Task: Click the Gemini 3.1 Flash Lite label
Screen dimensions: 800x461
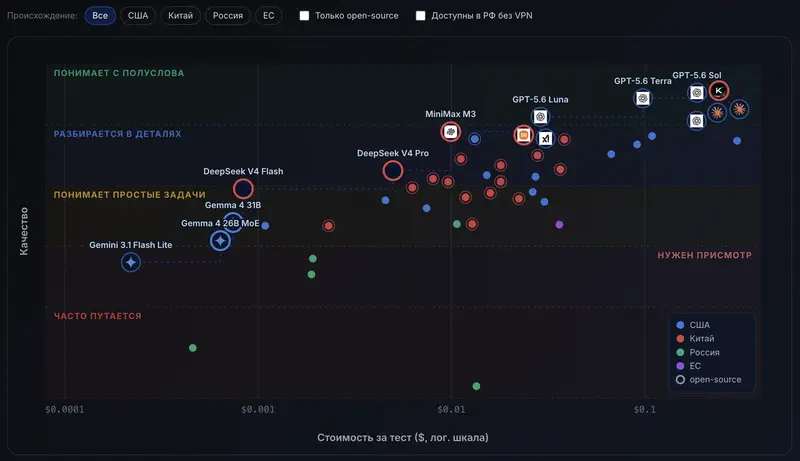Action: pos(131,245)
